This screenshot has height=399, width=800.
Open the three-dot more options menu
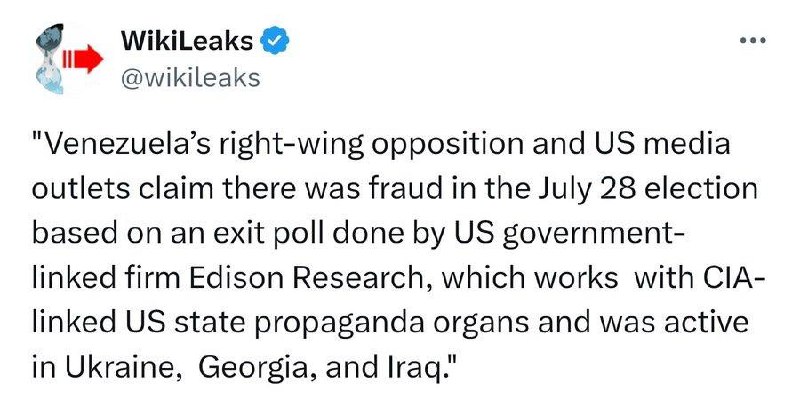point(753,40)
